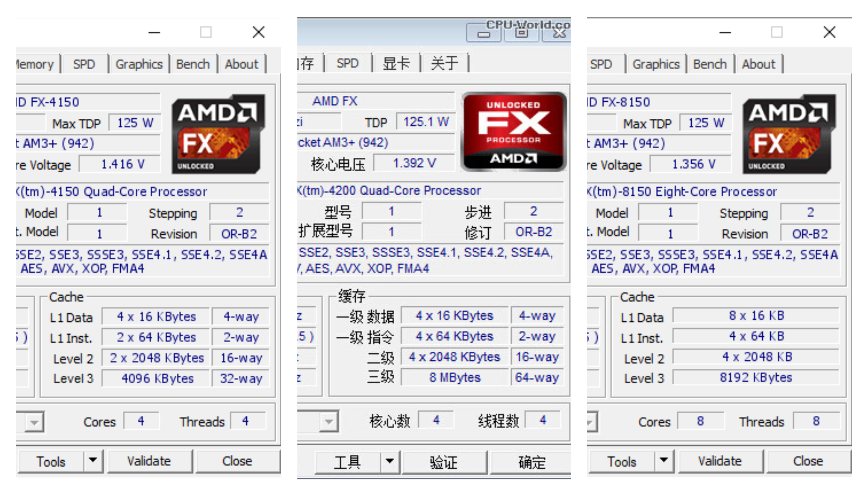Viewport: 868px width, 495px height.
Task: Click the 64-way field in Chinese window
Action: [537, 377]
